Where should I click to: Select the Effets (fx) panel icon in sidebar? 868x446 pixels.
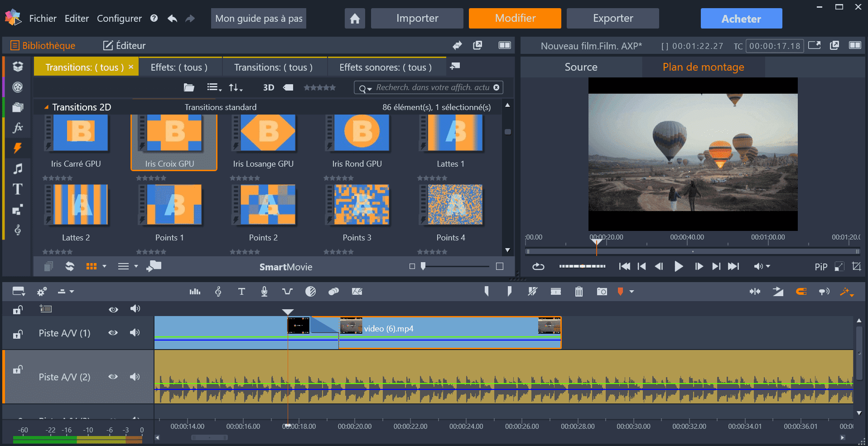pos(17,128)
